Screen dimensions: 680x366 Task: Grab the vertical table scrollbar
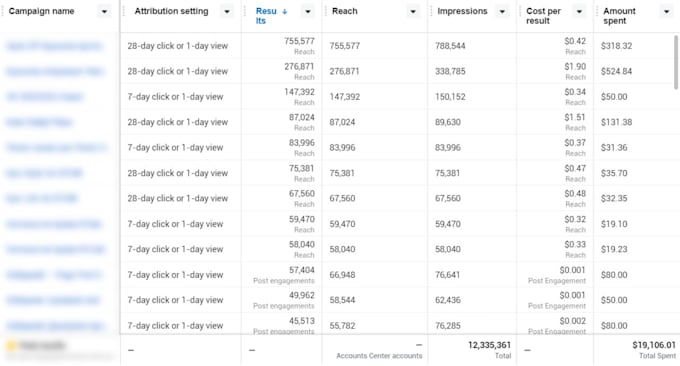[x=676, y=63]
